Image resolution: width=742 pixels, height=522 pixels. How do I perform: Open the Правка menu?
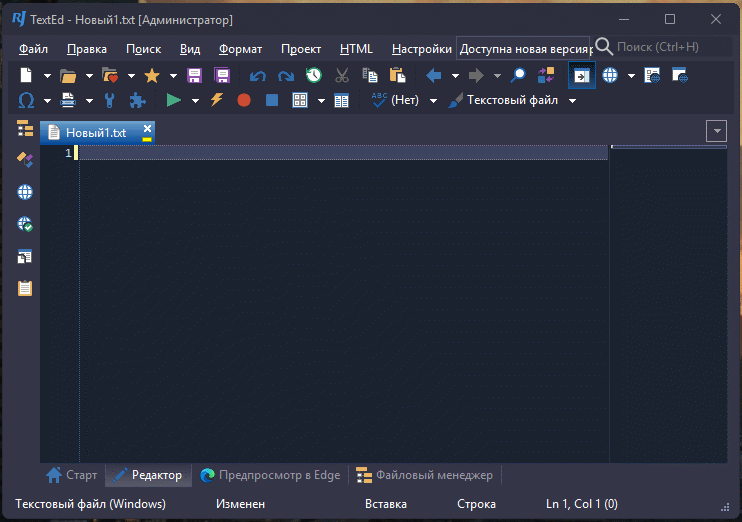(x=87, y=49)
